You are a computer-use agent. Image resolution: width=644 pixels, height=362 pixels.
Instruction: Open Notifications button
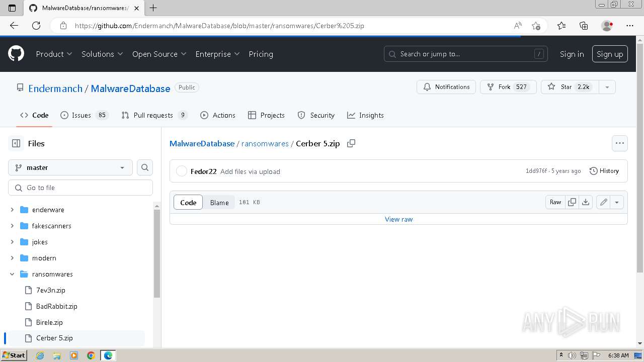[x=446, y=87]
